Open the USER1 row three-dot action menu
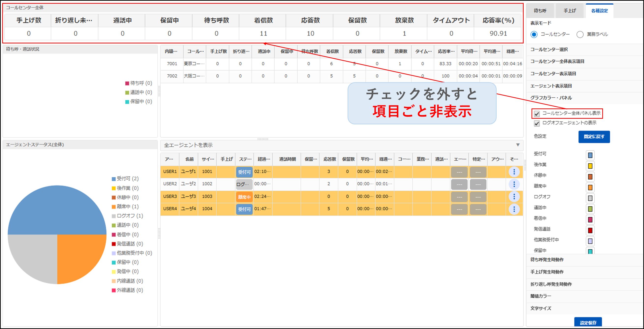644x329 pixels. (x=514, y=172)
